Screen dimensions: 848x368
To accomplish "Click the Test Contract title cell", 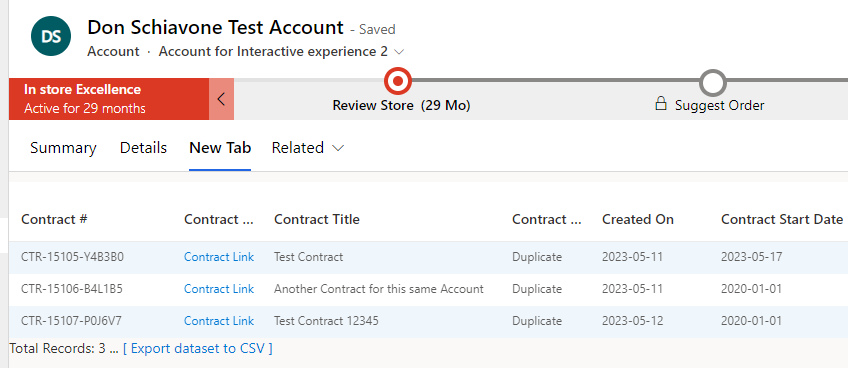I will pos(309,257).
